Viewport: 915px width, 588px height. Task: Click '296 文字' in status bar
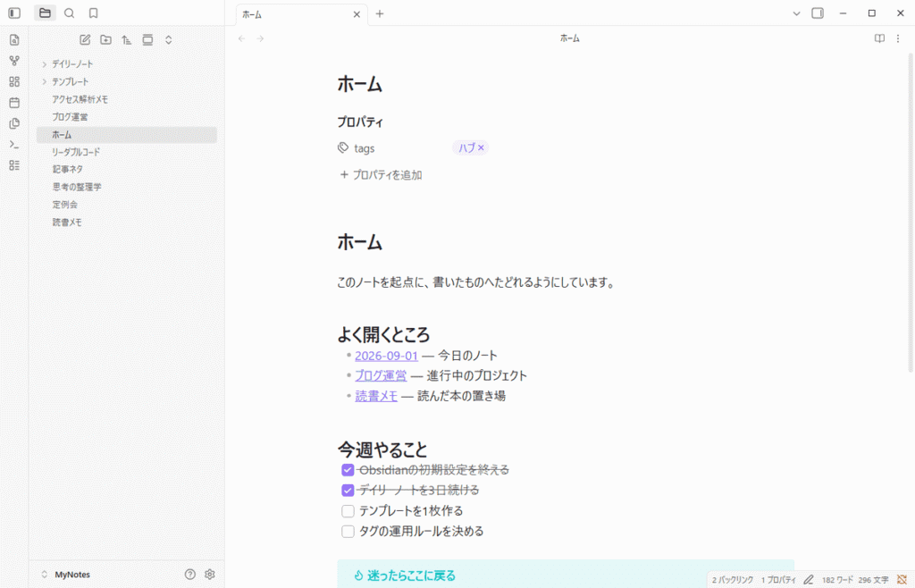tap(874, 580)
